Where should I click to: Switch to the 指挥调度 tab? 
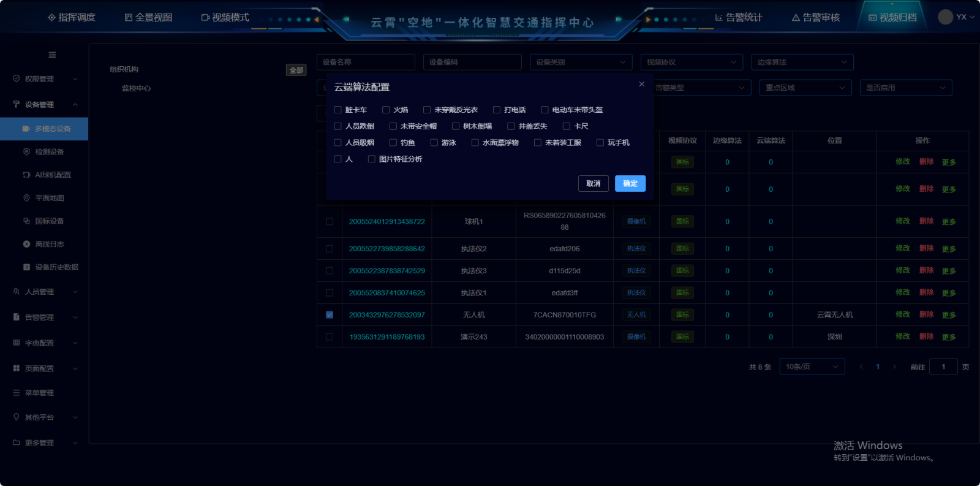pyautogui.click(x=72, y=18)
